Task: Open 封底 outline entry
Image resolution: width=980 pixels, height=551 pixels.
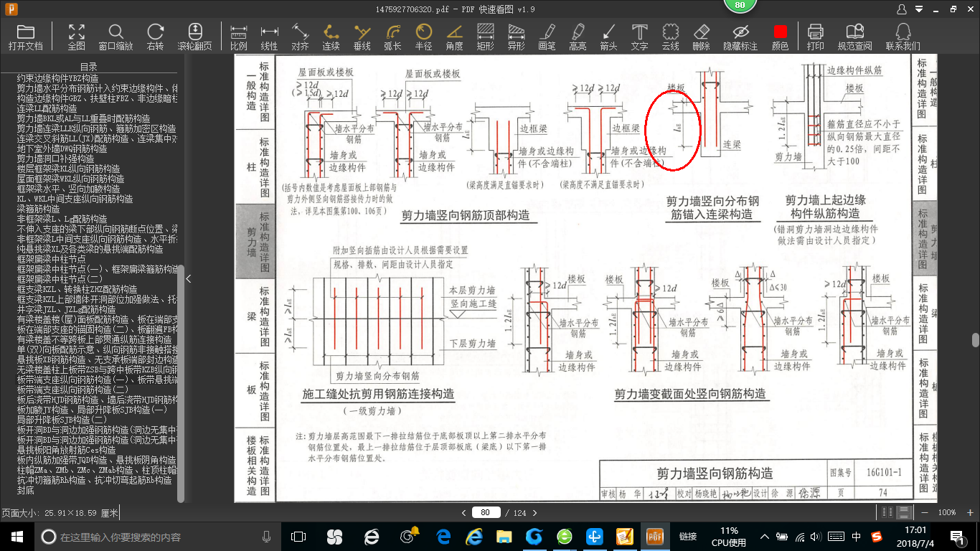Action: (x=26, y=490)
